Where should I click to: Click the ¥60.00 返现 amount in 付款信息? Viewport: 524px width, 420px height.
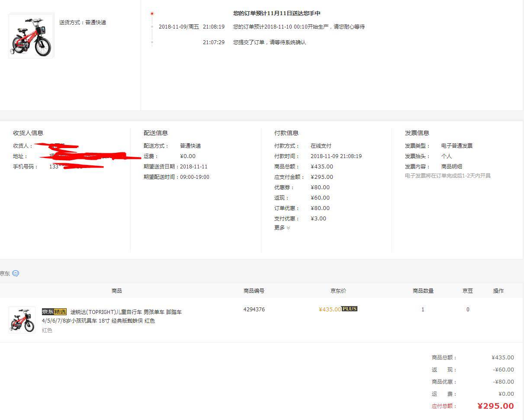(x=320, y=198)
